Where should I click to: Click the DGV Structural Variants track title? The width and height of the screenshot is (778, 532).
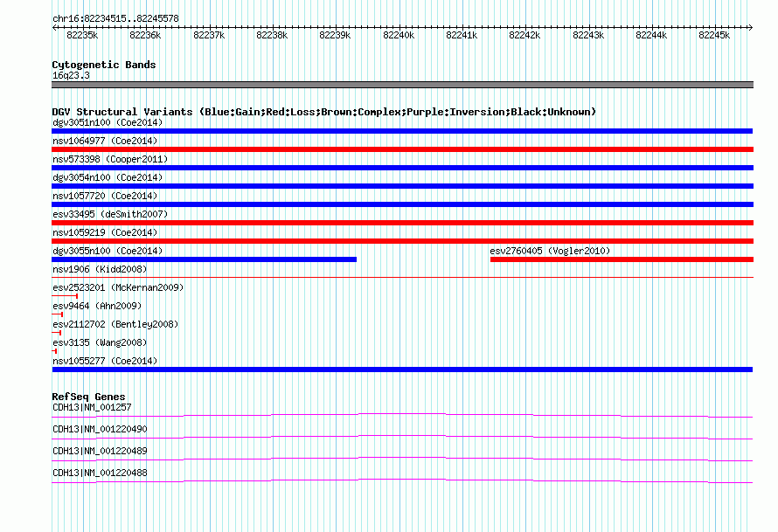point(324,112)
